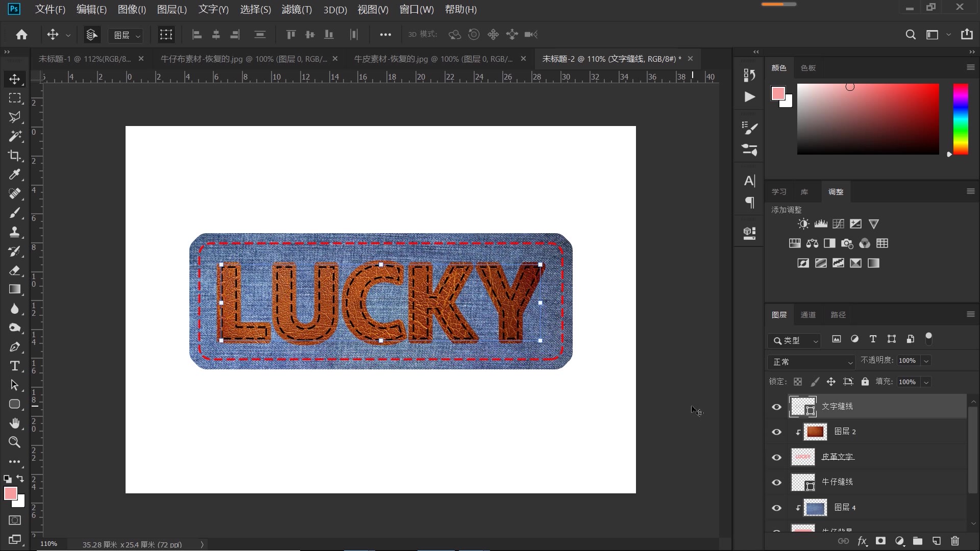
Task: Click the create new group folder icon
Action: (918, 541)
